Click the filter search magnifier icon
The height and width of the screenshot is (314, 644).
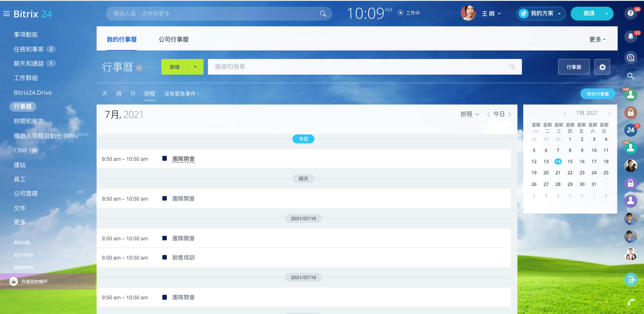pos(512,67)
